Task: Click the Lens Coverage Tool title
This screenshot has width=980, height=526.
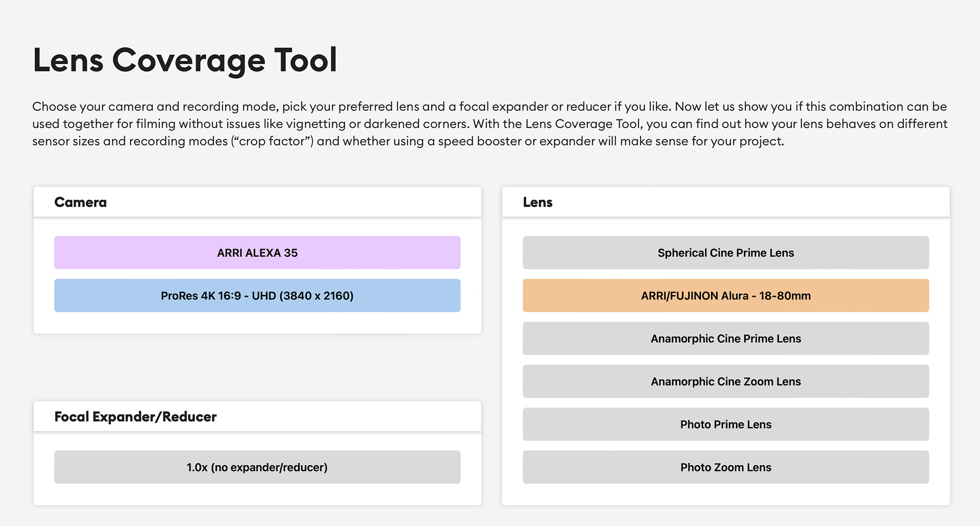Action: pos(185,60)
